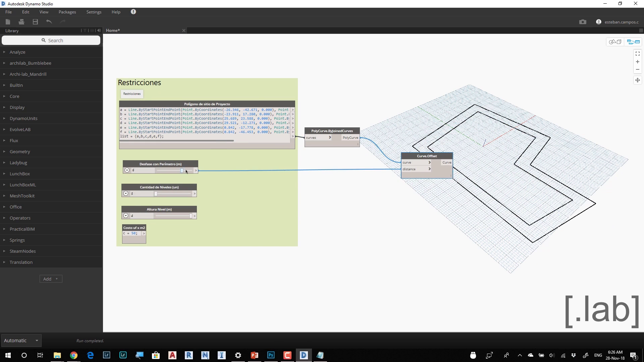The width and height of the screenshot is (644, 362).
Task: Click the zoom in plus button
Action: click(x=638, y=62)
